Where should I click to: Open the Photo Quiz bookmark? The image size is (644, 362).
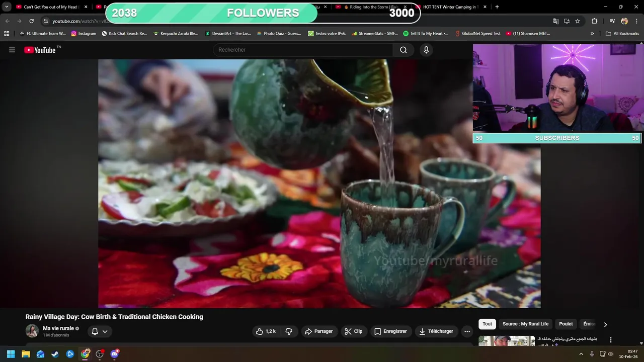[x=279, y=34]
